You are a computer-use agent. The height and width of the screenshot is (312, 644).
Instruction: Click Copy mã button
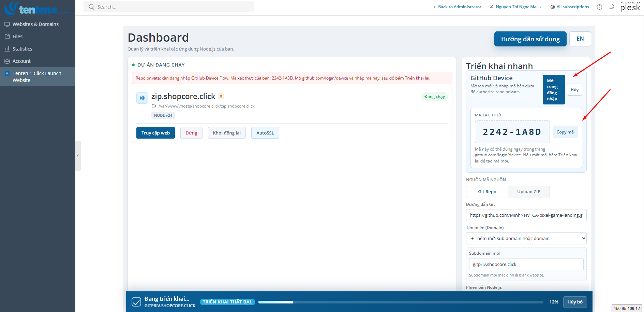(x=565, y=132)
